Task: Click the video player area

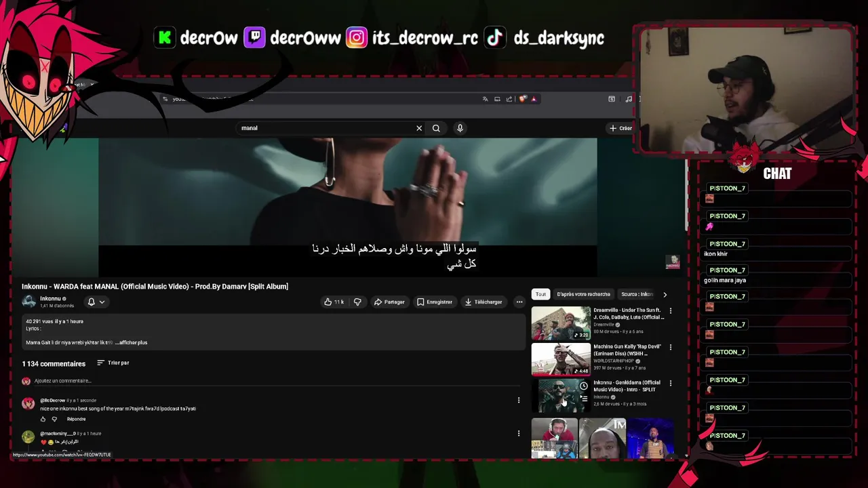Action: click(x=348, y=207)
